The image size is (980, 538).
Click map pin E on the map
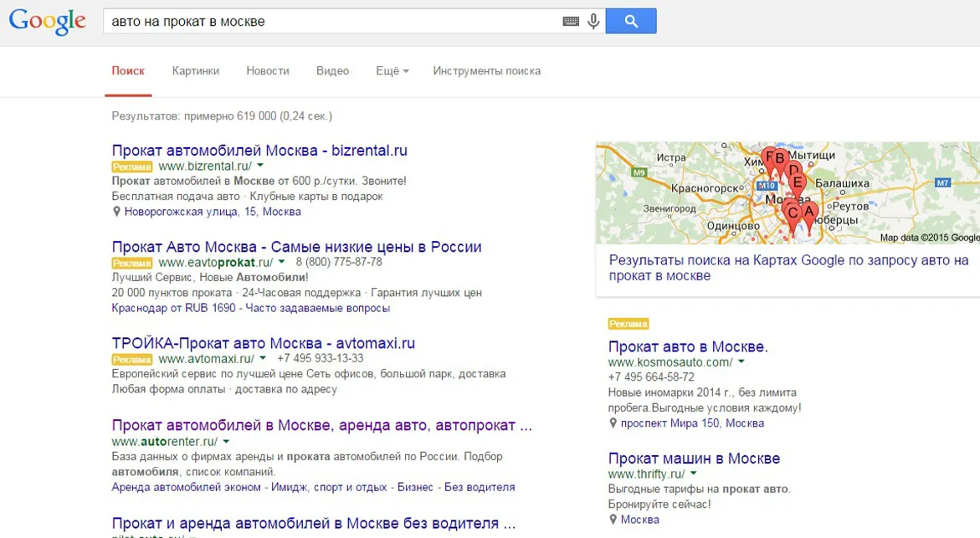click(x=798, y=183)
